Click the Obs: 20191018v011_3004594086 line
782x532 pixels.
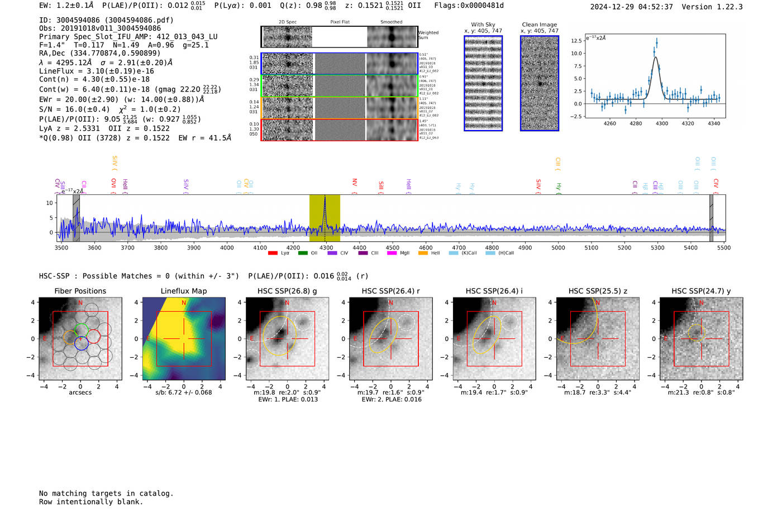pyautogui.click(x=100, y=28)
